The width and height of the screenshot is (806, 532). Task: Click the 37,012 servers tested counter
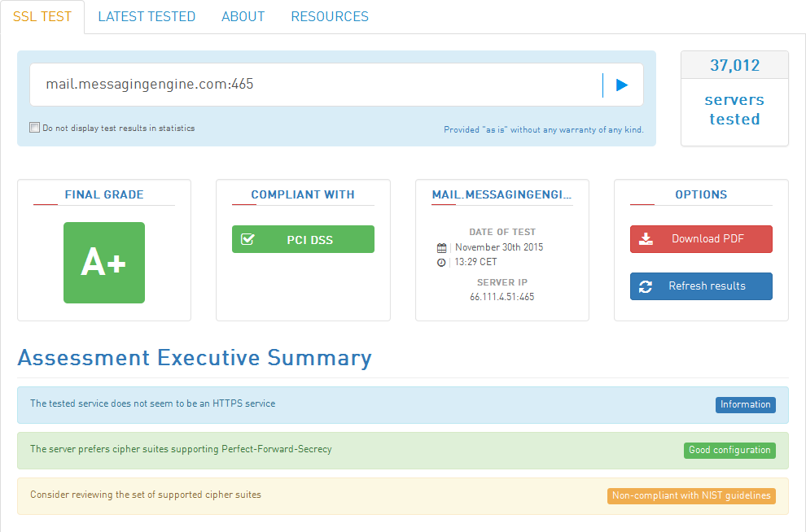pos(734,98)
